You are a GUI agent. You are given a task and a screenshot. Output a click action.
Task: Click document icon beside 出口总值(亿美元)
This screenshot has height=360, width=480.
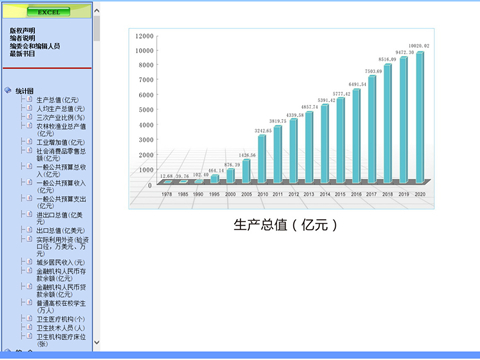click(x=29, y=230)
